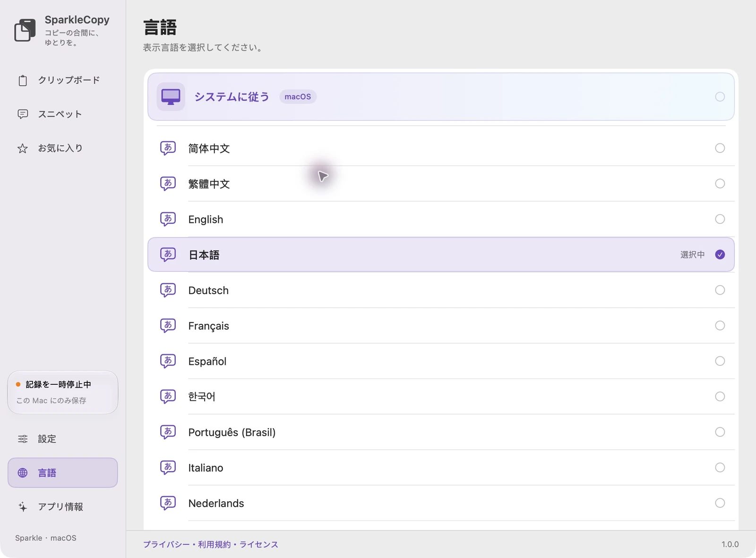Choose the Deutsch radio button

pos(720,290)
